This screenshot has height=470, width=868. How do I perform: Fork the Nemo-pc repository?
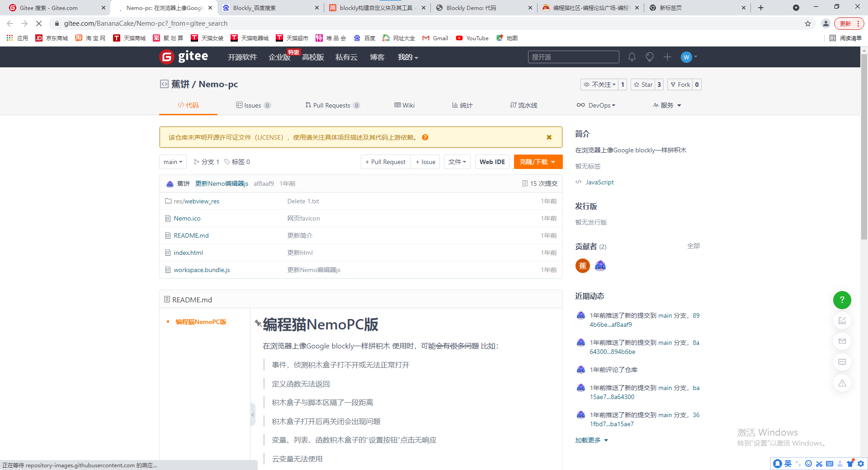pyautogui.click(x=680, y=85)
